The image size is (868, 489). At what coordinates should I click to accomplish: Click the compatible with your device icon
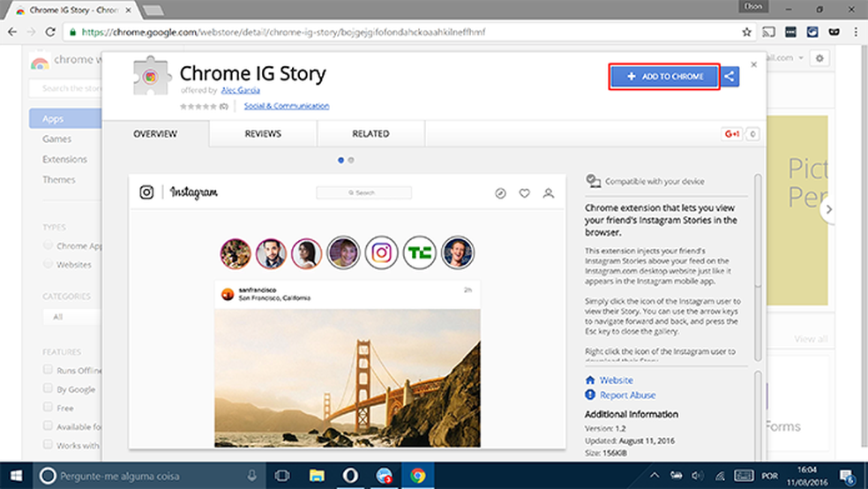(593, 181)
